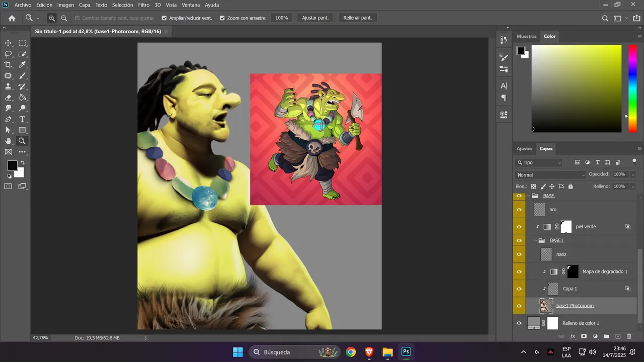Hide the aro layer
Viewport: 644px width, 362px height.
(x=519, y=209)
